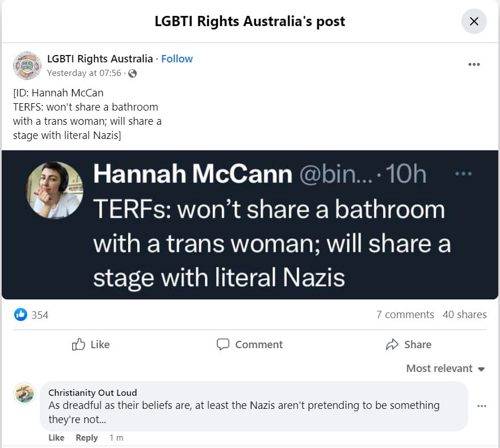Click the public globe privacy icon
This screenshot has width=500, height=448.
click(132, 74)
